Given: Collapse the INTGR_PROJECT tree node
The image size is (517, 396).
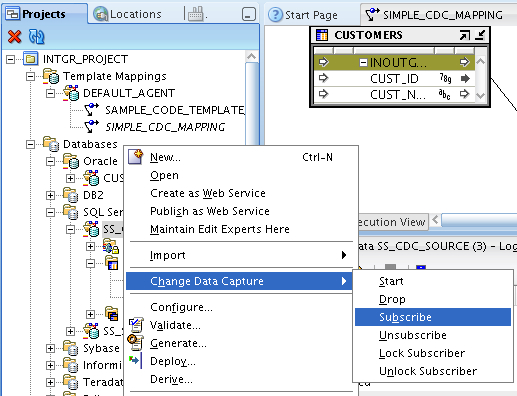Looking at the screenshot, I should point(10,59).
